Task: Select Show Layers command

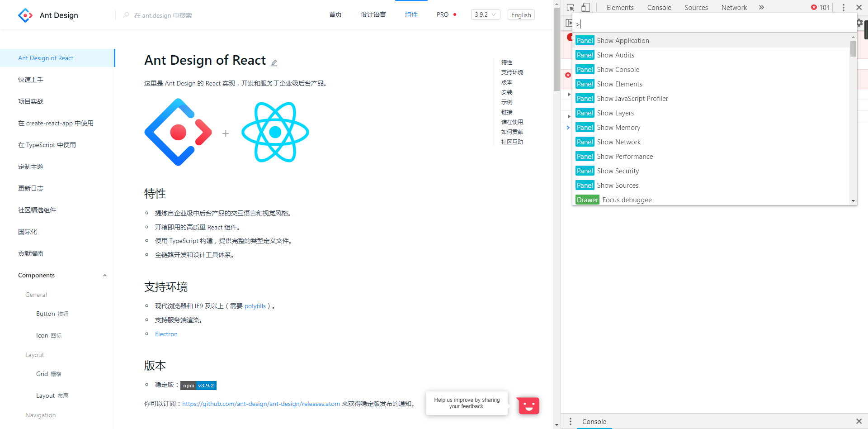Action: point(712,113)
